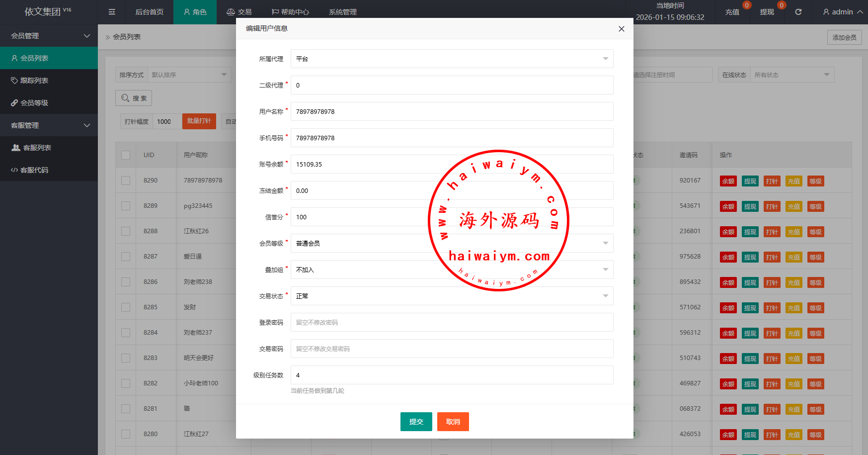Click the 提交 button
This screenshot has width=868, height=455.
(x=416, y=422)
